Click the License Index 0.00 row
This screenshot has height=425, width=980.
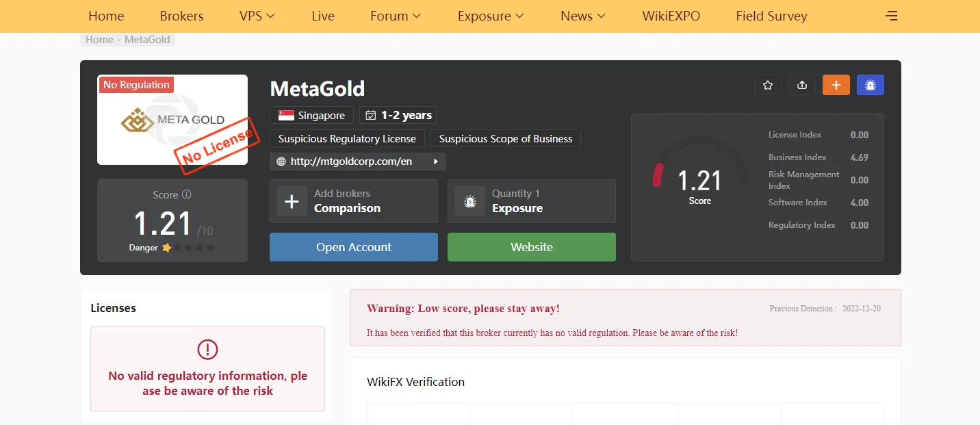pos(818,135)
